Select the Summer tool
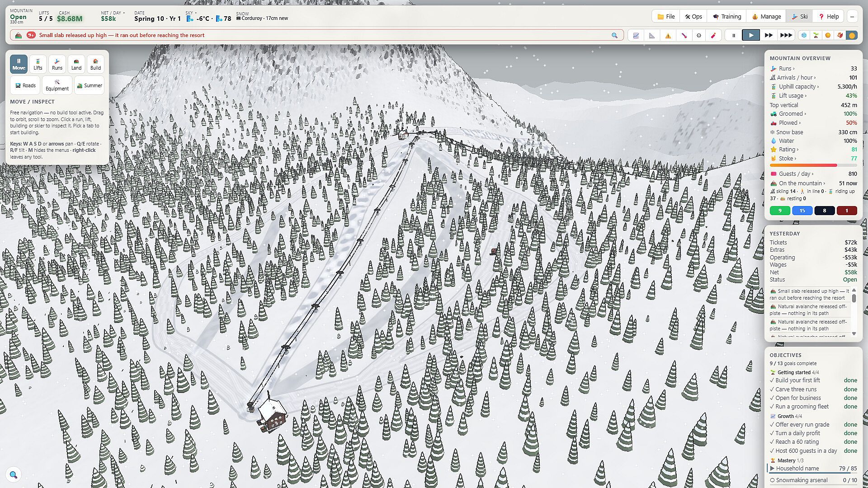The width and height of the screenshot is (868, 488). 90,85
